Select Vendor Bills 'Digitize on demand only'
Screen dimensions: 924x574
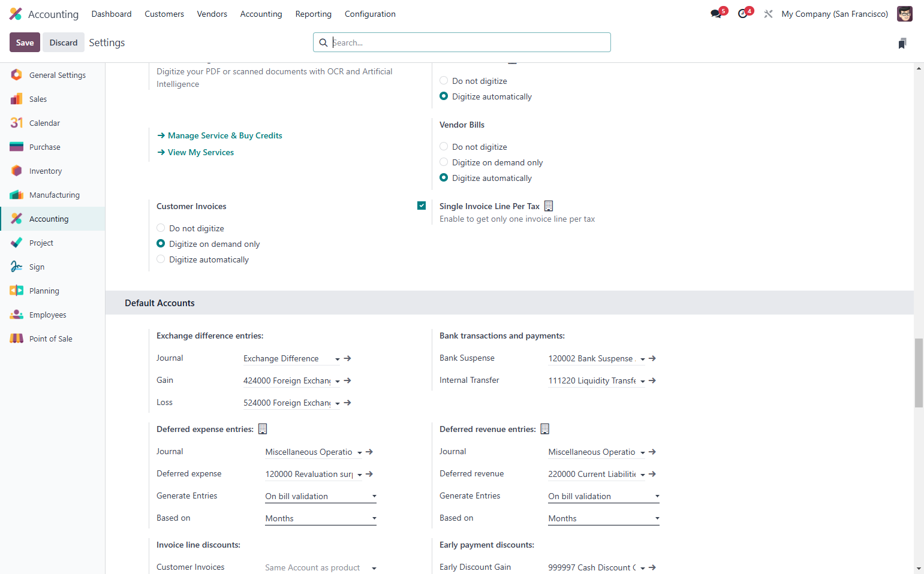[x=444, y=162]
